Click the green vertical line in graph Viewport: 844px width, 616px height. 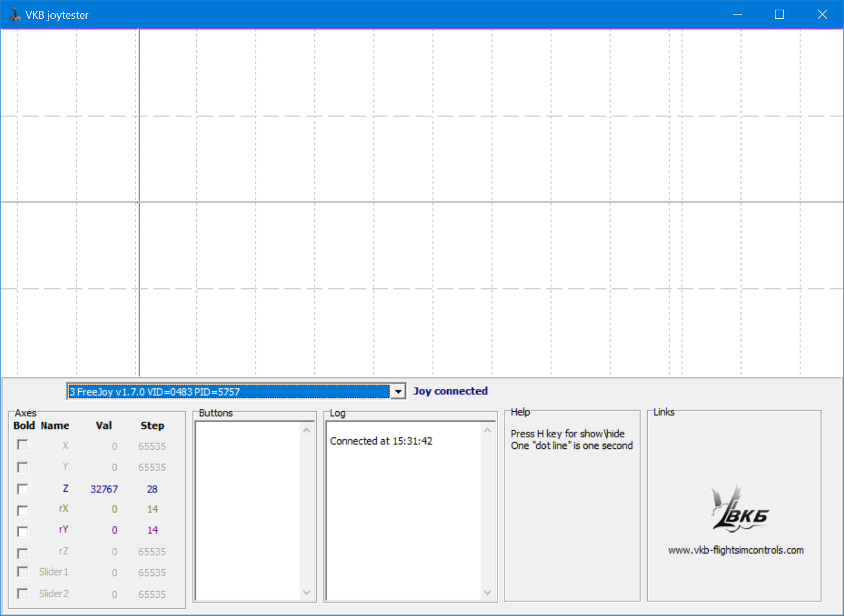[x=139, y=242]
